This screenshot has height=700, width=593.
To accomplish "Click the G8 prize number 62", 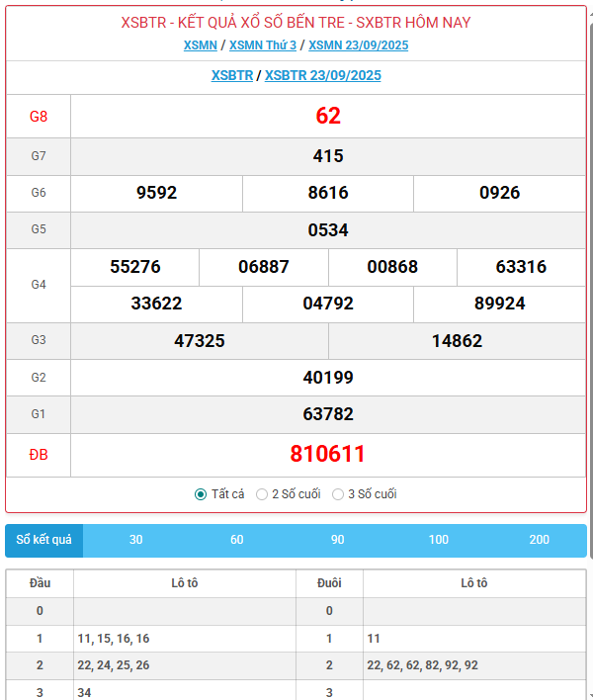I will pos(327,116).
